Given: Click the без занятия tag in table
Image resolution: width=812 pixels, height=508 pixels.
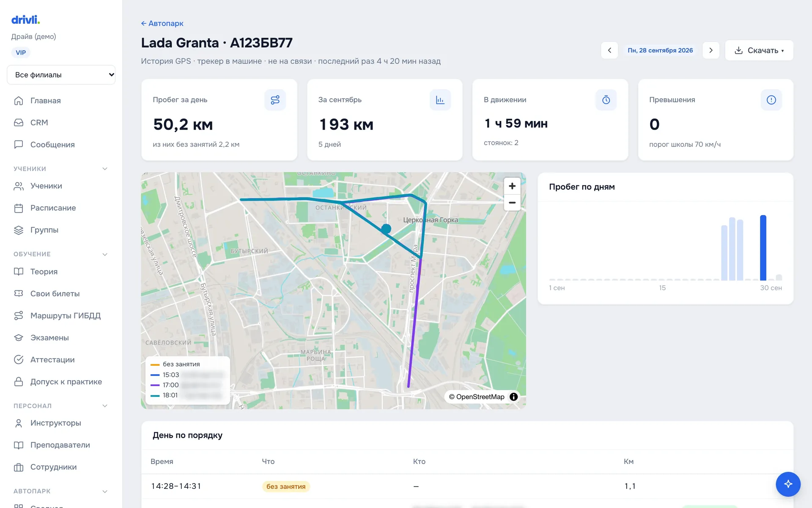Looking at the screenshot, I should pos(286,486).
